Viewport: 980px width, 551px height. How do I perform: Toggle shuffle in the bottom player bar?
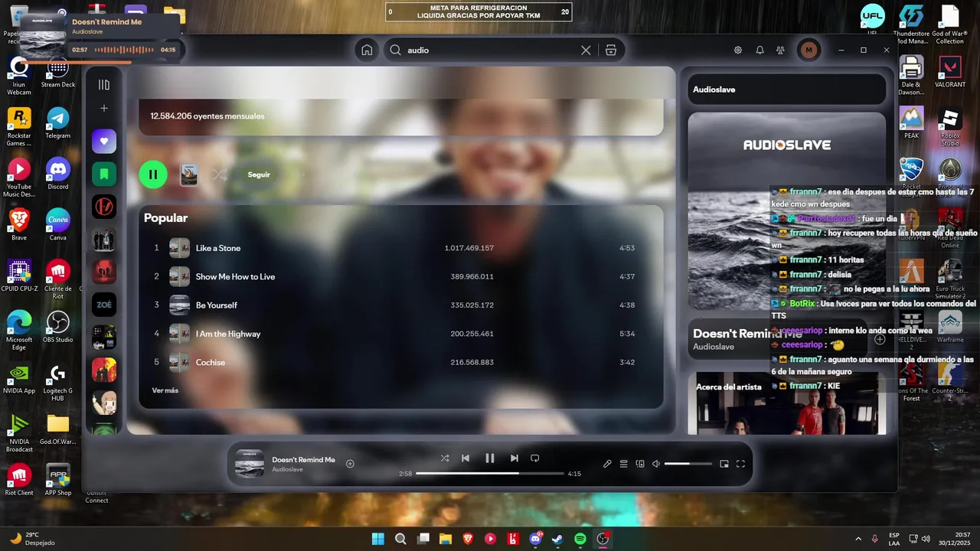pos(445,458)
